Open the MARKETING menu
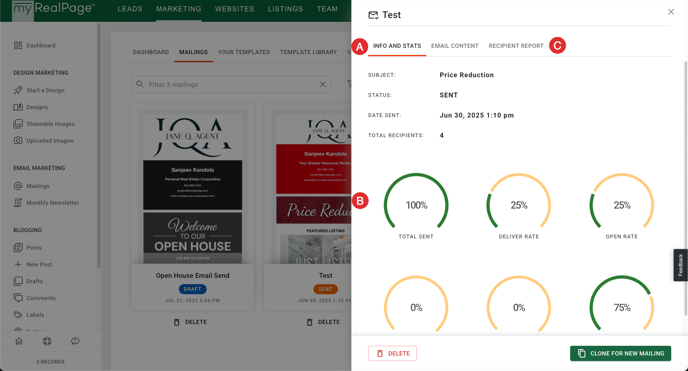The image size is (688, 371). [179, 9]
